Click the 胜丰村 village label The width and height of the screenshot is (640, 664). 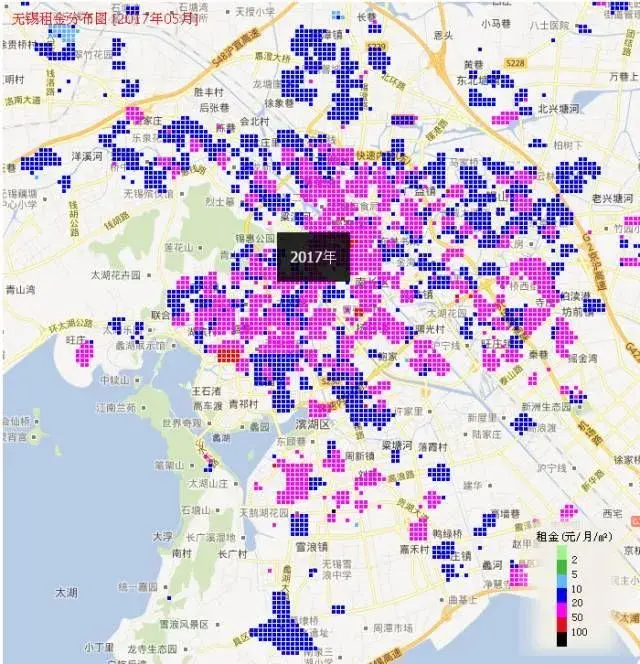[208, 92]
